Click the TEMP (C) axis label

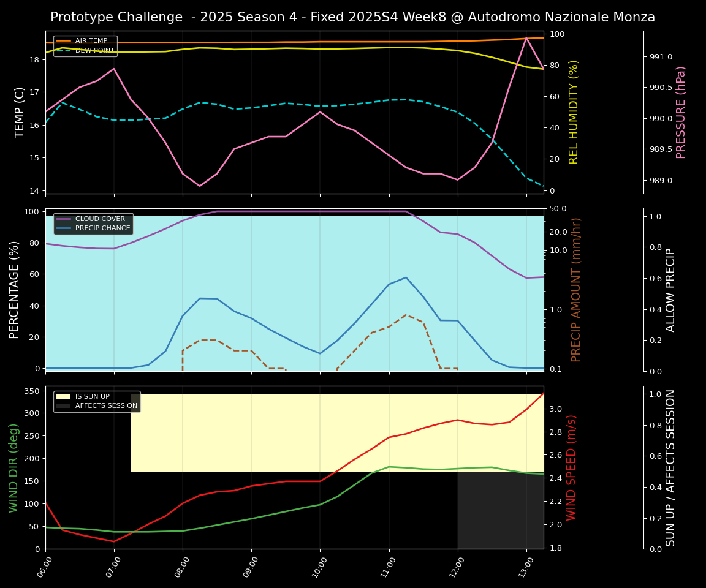[20, 112]
